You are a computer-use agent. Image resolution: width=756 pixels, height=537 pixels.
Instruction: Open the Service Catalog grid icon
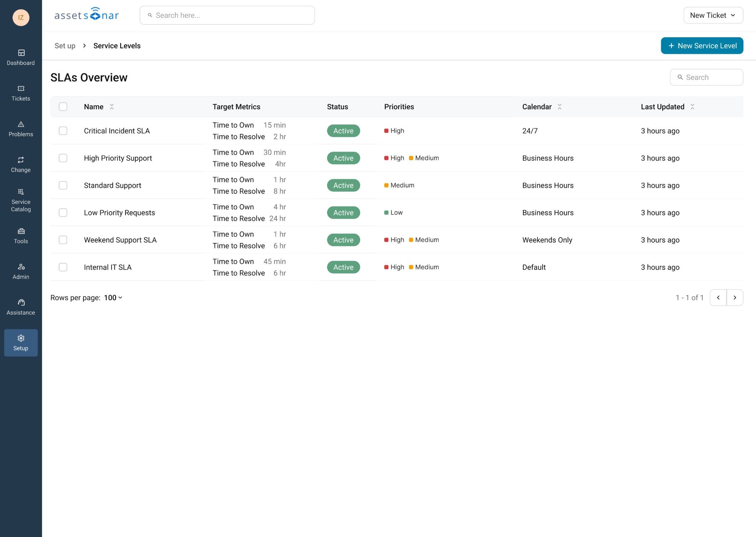coord(21,192)
